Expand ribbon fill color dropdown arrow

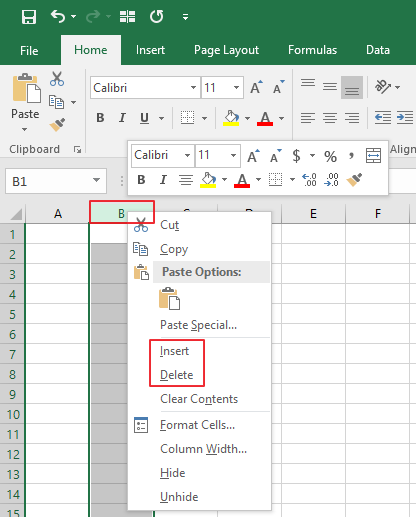tap(247, 118)
